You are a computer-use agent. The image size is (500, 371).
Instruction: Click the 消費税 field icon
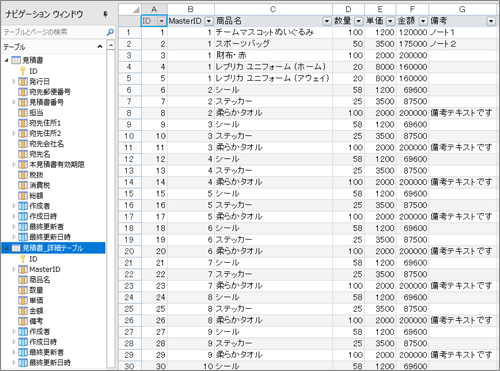[23, 185]
